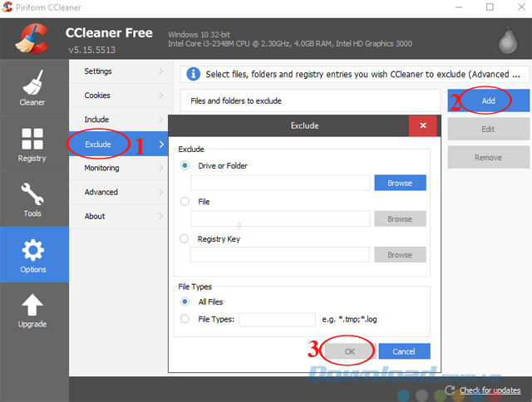Focus the File path input field
Viewport: 532px width, 402px height.
280,219
